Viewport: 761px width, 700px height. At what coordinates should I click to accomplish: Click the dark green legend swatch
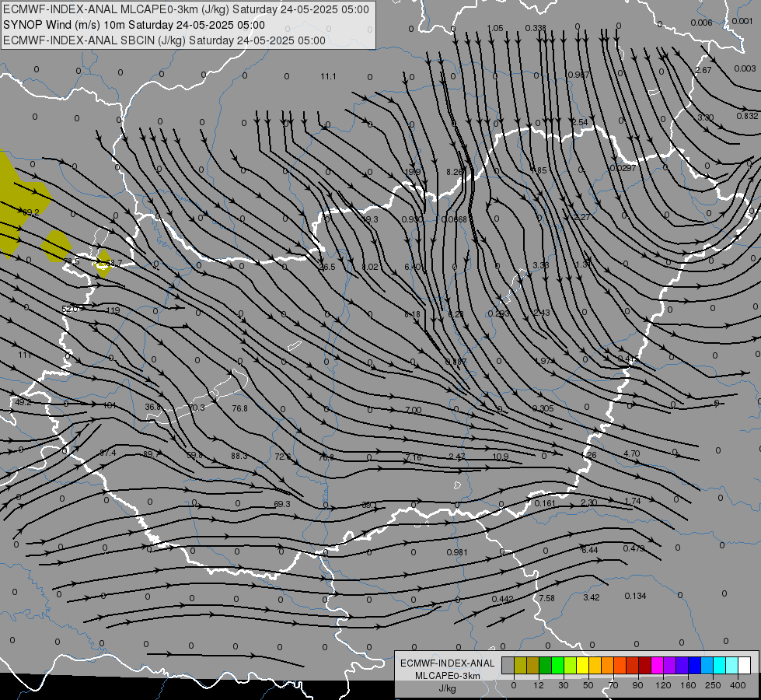[545, 665]
